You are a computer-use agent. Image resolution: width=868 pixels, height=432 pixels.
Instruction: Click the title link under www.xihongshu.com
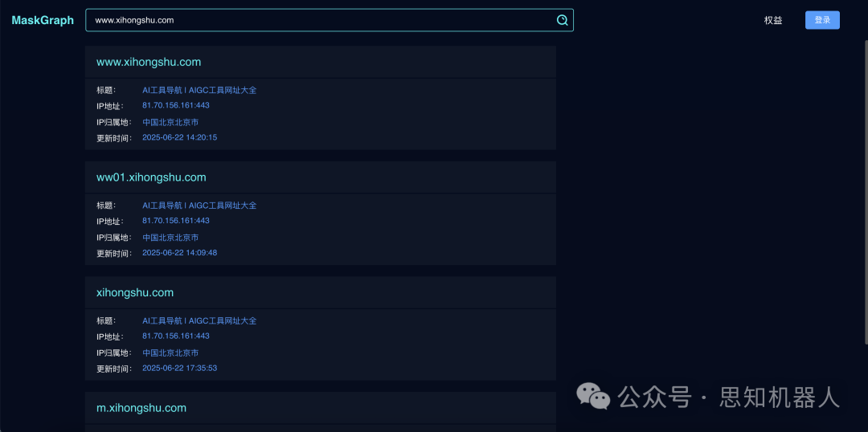199,90
